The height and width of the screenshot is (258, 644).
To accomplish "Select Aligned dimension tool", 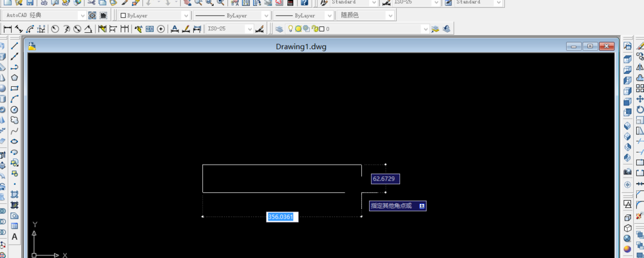I will tap(19, 29).
